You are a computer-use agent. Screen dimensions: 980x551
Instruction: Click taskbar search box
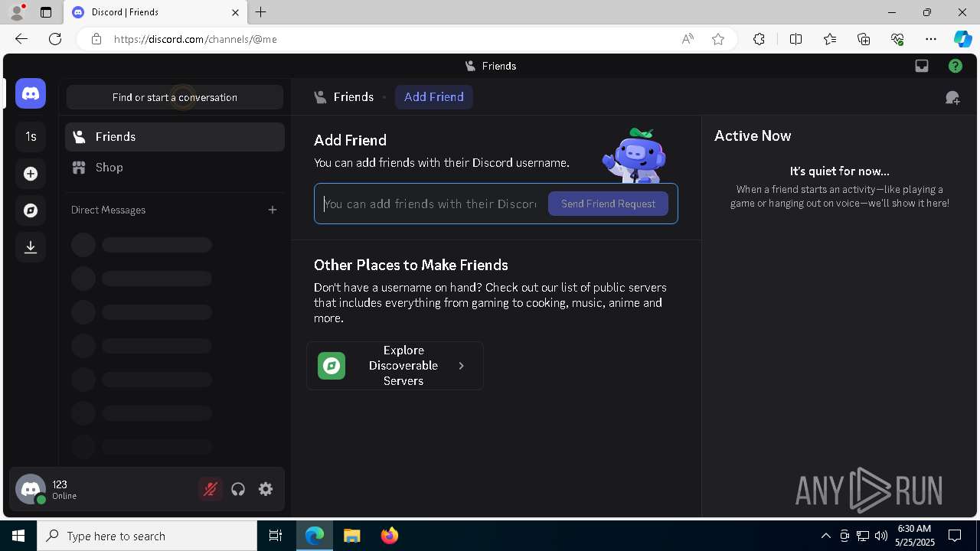coord(147,536)
